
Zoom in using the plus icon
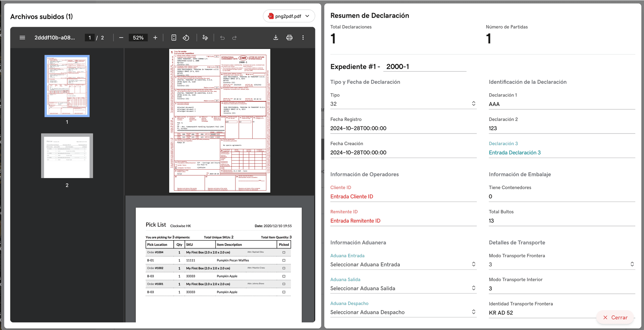tap(155, 38)
